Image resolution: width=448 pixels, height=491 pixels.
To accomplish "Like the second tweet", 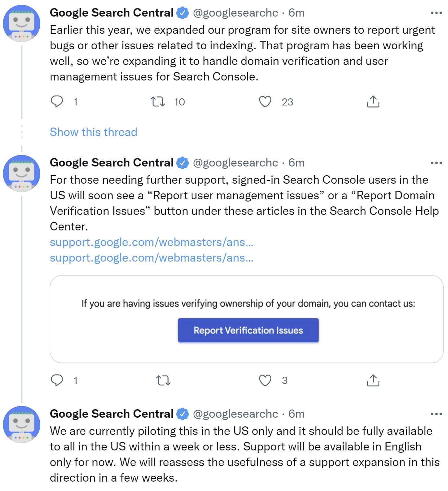I will point(265,380).
